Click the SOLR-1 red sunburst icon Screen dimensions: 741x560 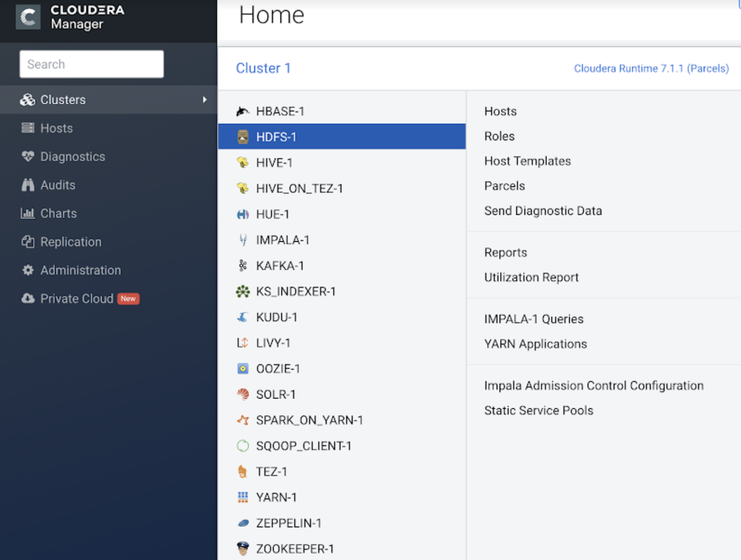click(242, 395)
